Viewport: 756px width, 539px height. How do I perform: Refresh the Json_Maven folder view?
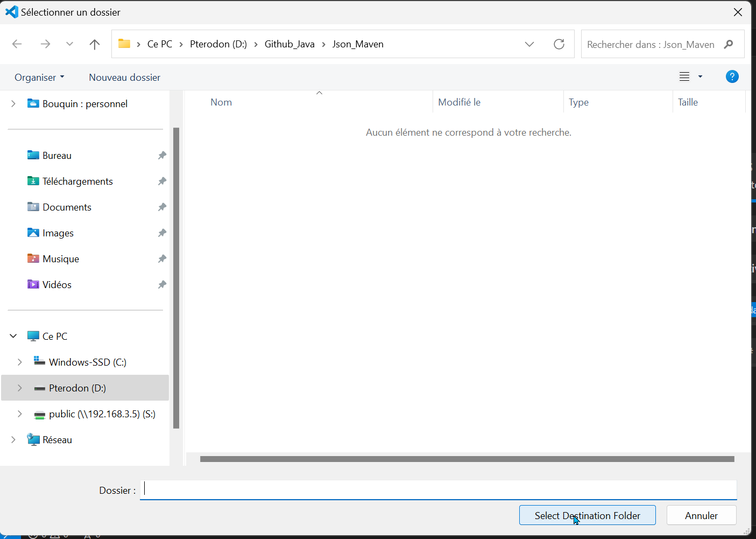(x=559, y=44)
